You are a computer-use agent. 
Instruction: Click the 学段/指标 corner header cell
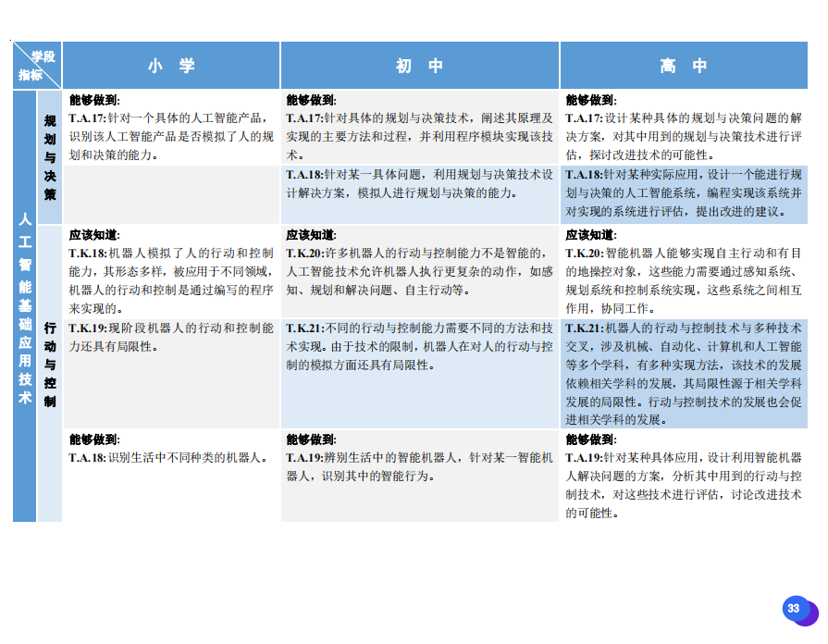click(x=37, y=66)
